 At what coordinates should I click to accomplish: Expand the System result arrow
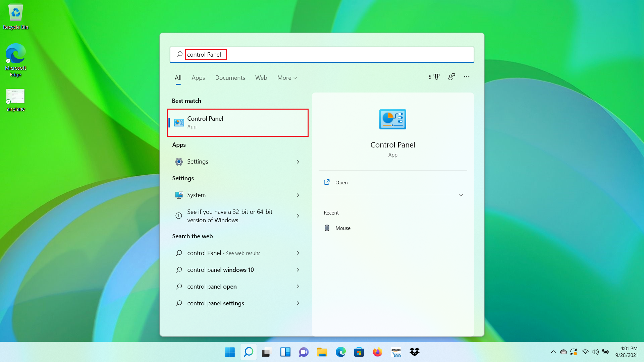tap(298, 195)
